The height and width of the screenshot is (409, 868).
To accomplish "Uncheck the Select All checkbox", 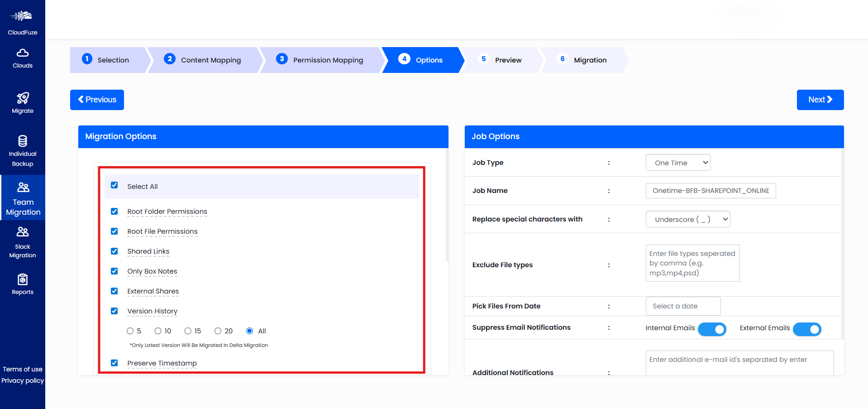I will click(x=114, y=185).
